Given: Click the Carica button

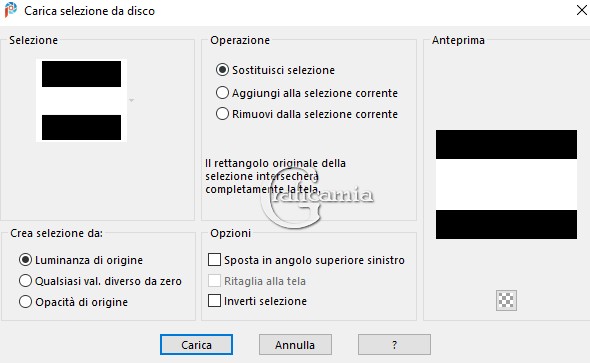Looking at the screenshot, I should pos(196,345).
